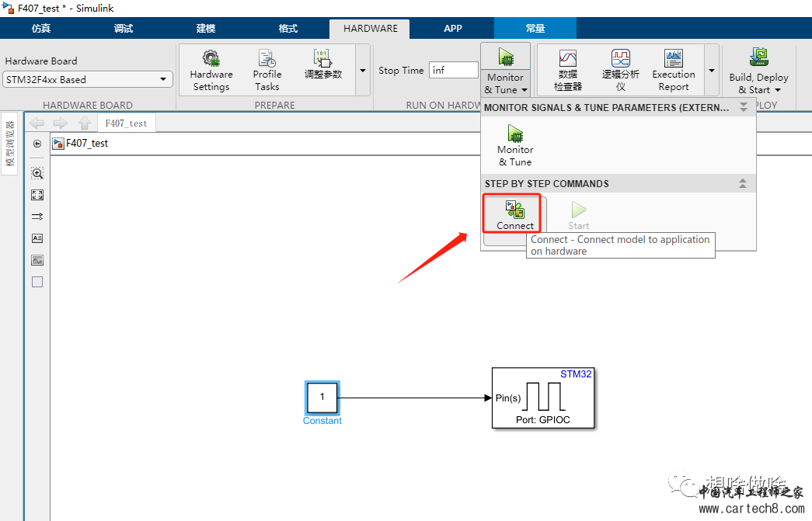The image size is (812, 521).
Task: Switch to the 建模 tab
Action: [x=206, y=29]
